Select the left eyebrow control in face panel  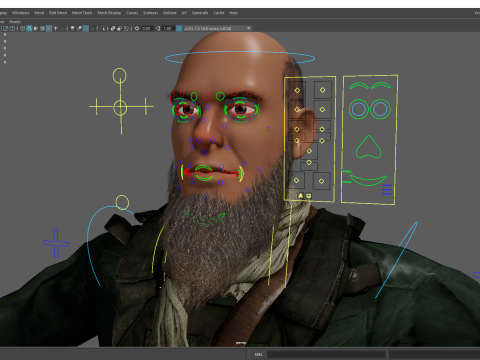point(359,86)
